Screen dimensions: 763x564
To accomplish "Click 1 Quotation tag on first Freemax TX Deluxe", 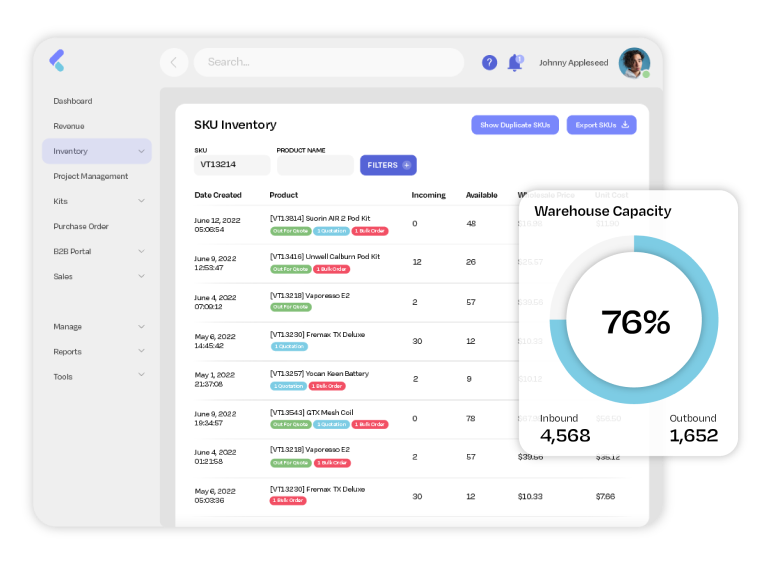I will pyautogui.click(x=289, y=346).
